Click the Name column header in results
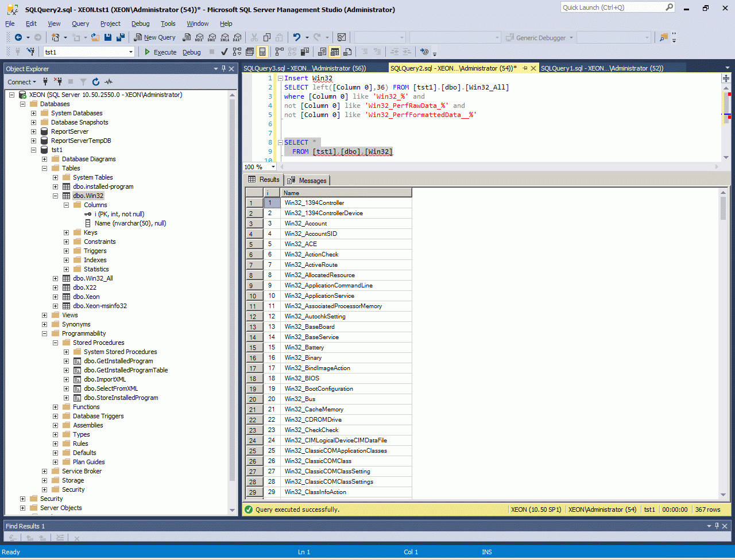The height and width of the screenshot is (560, 735). (x=346, y=193)
